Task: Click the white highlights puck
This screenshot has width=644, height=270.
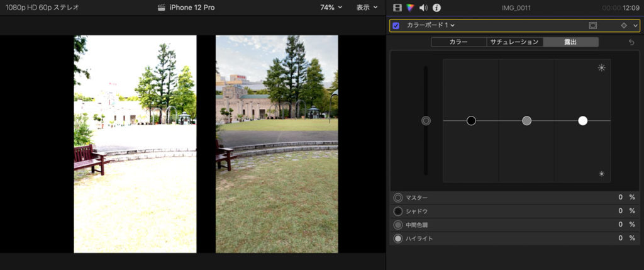Action: click(x=582, y=121)
